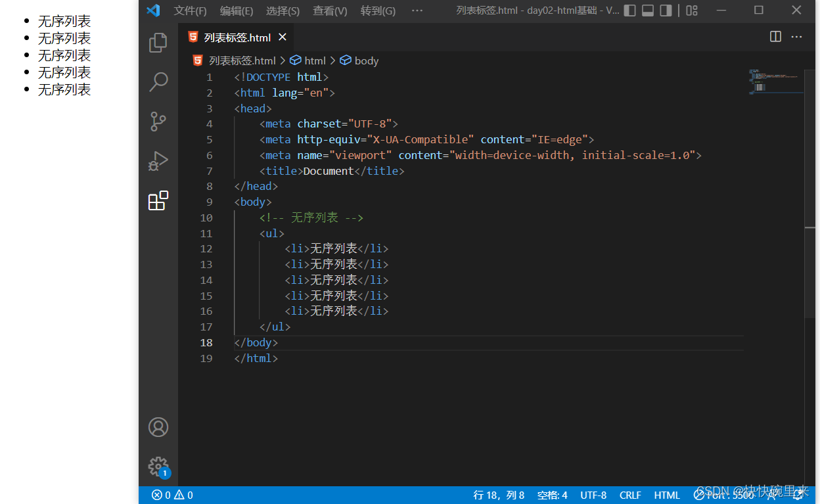Click the X-UA-Compatible meta line
Viewport: 820px width, 504px height.
pos(426,139)
